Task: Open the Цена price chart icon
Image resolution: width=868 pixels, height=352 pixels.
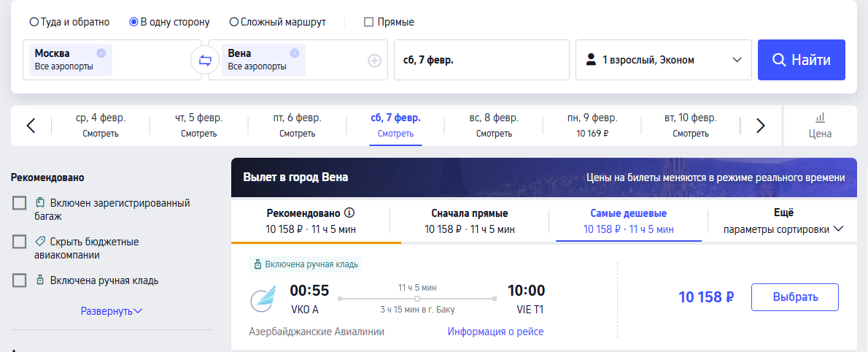Action: 820,125
